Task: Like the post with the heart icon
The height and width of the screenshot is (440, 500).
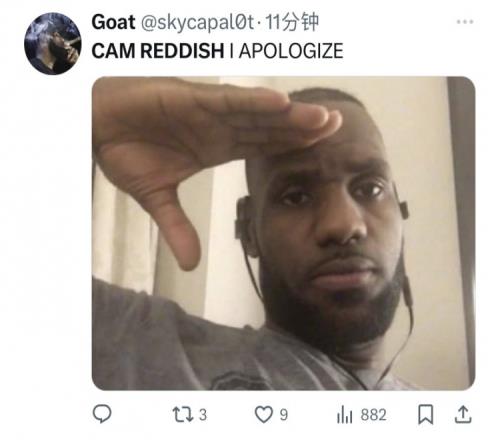Action: tap(264, 415)
